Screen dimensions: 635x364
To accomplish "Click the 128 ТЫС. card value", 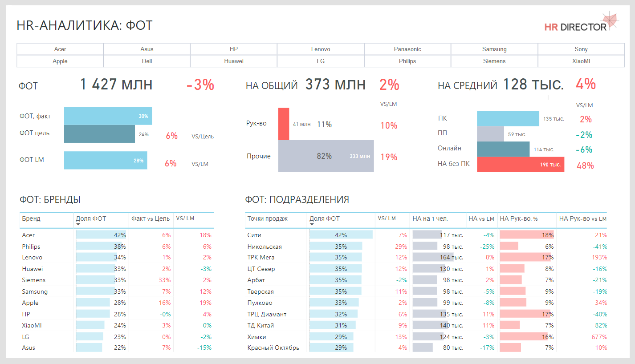I will point(533,84).
